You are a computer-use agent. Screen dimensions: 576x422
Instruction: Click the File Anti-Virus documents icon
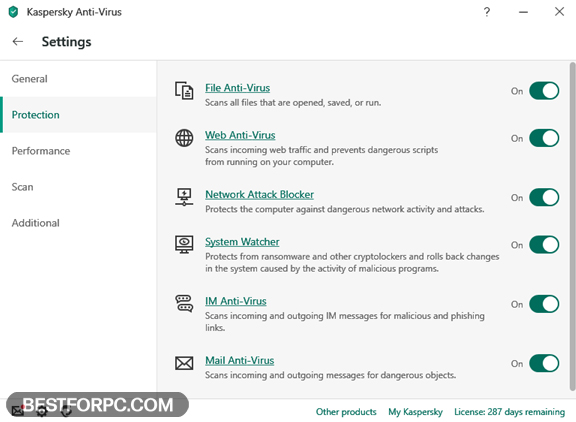[x=184, y=90]
